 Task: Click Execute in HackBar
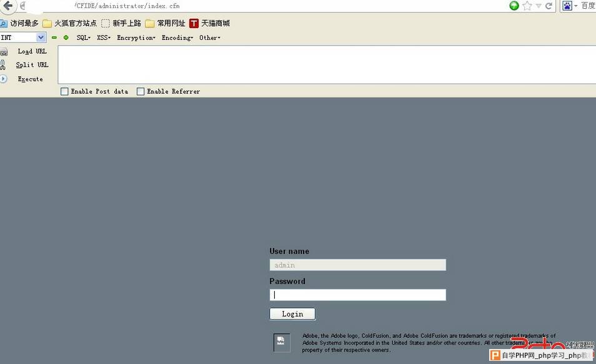[30, 79]
